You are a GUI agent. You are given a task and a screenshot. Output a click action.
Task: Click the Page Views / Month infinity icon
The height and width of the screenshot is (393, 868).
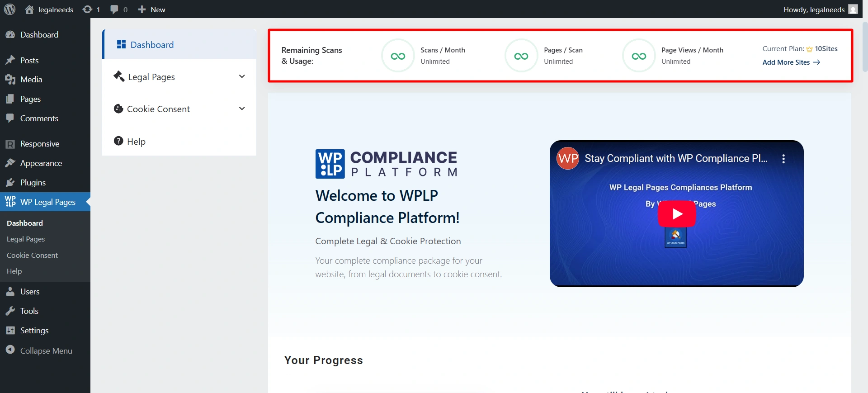click(638, 56)
